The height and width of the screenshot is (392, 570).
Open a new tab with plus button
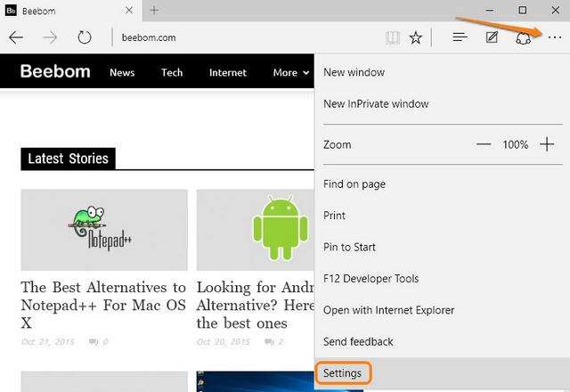pyautogui.click(x=154, y=10)
